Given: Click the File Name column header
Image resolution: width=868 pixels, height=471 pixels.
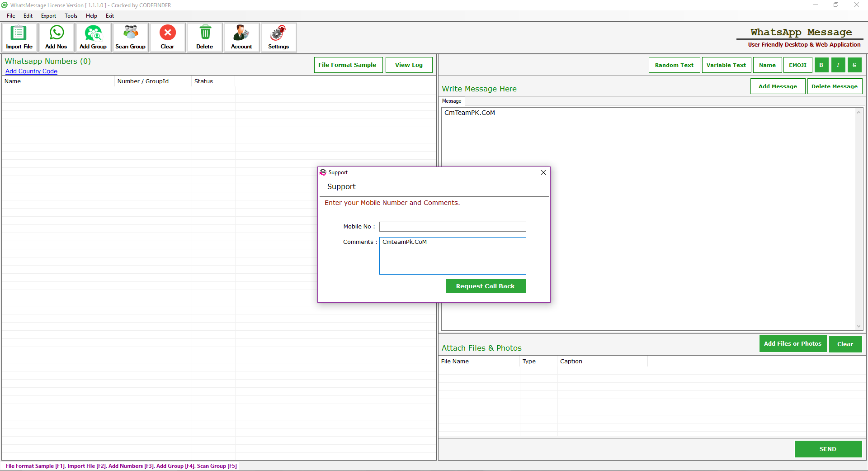Looking at the screenshot, I should pos(479,362).
